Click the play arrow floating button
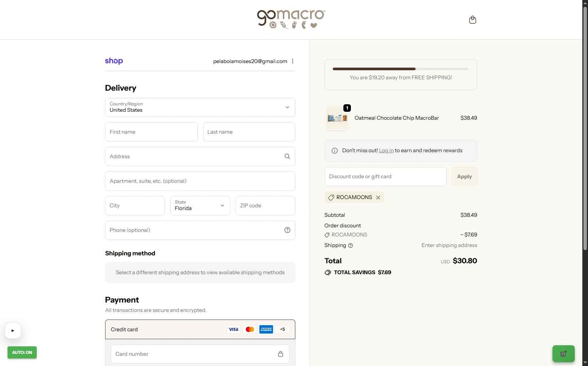Viewport: 588px width, 366px height. click(x=13, y=330)
